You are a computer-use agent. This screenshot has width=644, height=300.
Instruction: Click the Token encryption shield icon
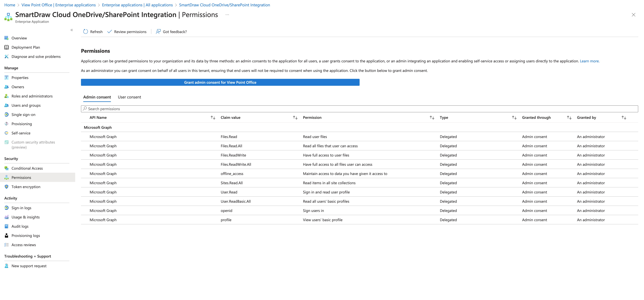point(7,187)
